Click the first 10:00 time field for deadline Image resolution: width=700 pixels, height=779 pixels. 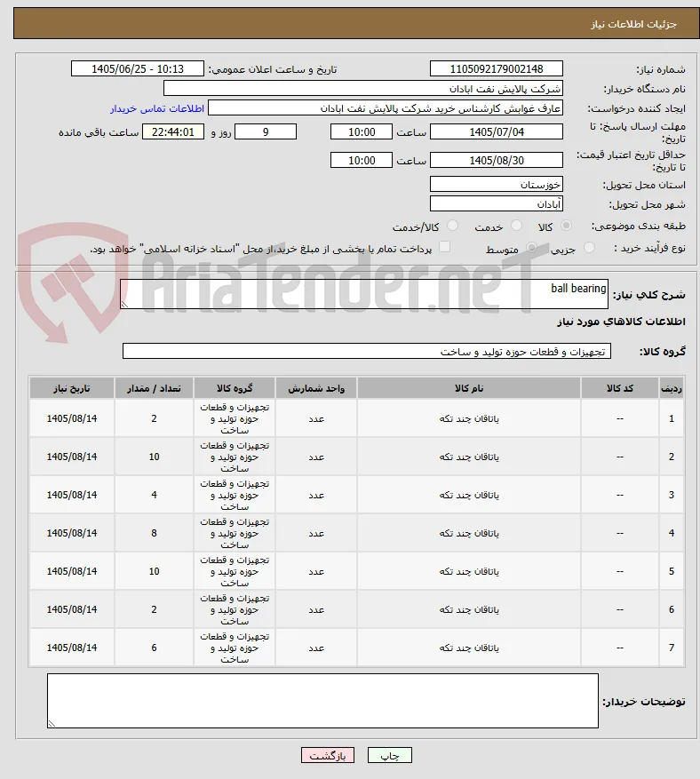[362, 131]
